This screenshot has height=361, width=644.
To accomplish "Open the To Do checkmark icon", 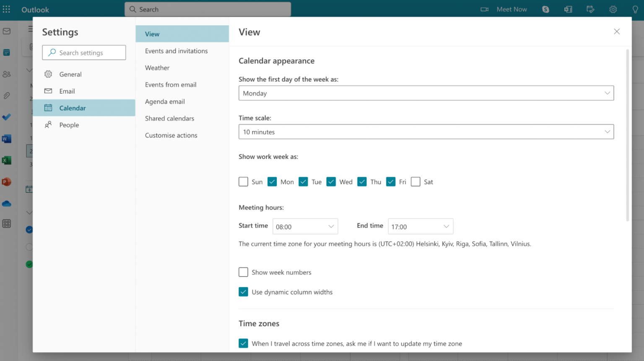I will [7, 117].
